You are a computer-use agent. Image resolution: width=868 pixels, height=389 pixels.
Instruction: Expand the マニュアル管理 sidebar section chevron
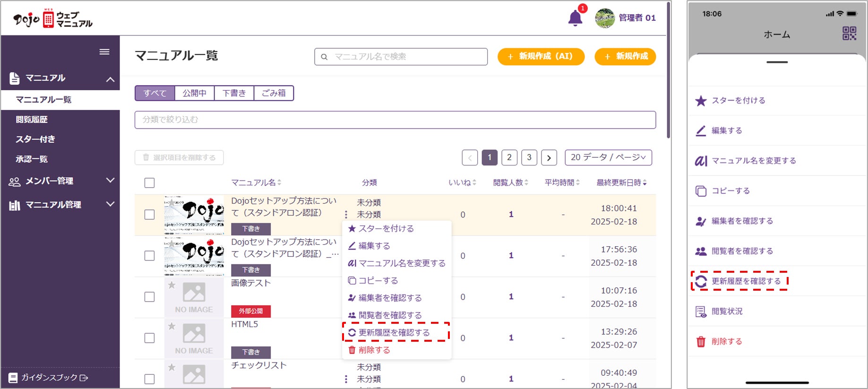(x=110, y=204)
